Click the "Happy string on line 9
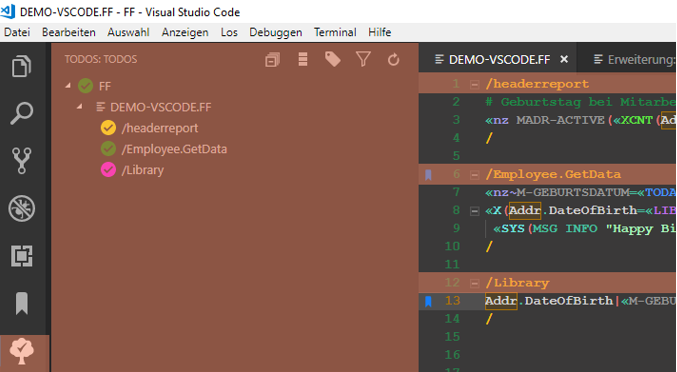Image resolution: width=677 pixels, height=372 pixels. coord(629,229)
